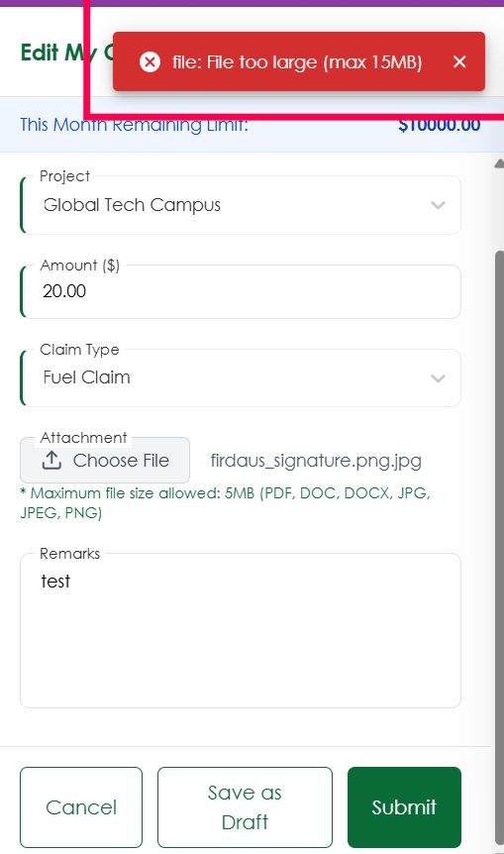504x854 pixels.
Task: Click the upload arrow icon in Attachment
Action: (x=51, y=461)
